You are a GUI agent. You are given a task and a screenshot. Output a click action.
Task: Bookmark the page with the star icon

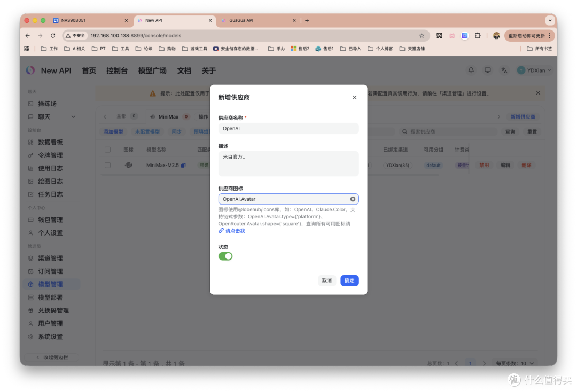(422, 36)
